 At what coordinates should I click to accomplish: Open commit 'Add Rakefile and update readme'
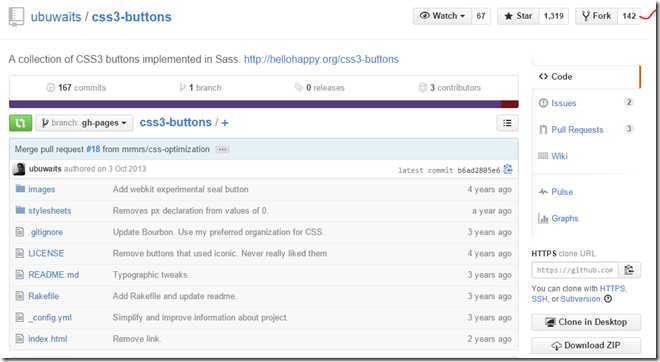pos(174,296)
